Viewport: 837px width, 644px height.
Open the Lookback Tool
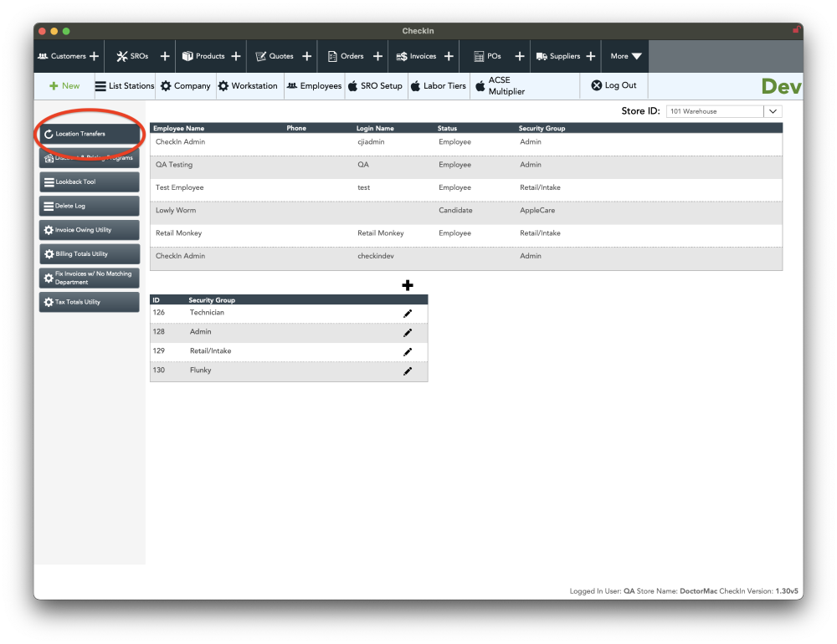[x=89, y=182]
